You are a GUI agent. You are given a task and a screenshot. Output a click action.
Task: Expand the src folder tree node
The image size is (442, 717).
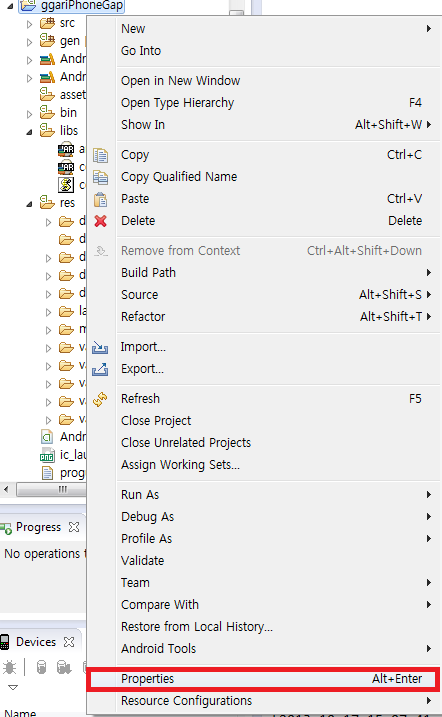(x=30, y=24)
